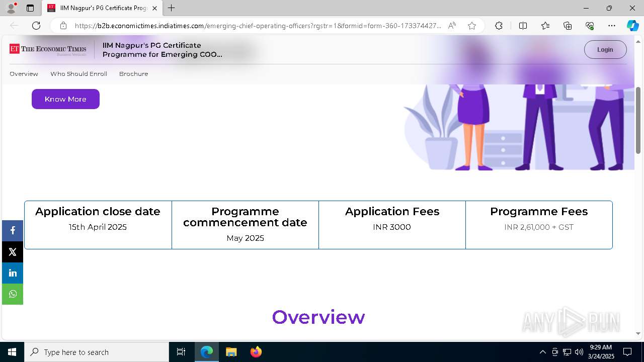Share page via WhatsApp

pyautogui.click(x=13, y=294)
